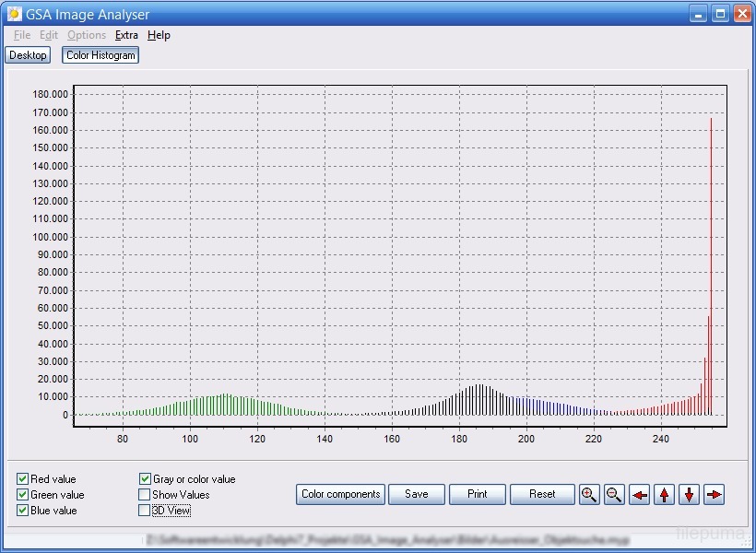Open the Extra menu

tap(126, 35)
